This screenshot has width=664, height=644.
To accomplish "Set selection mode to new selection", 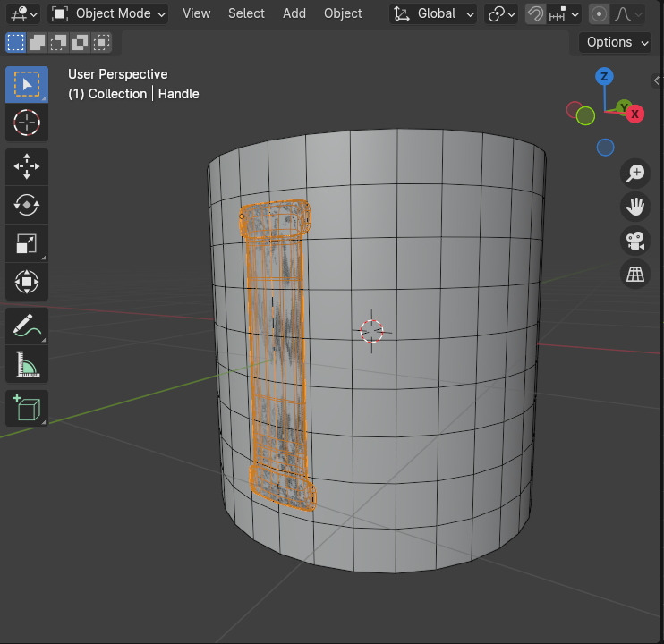I will click(16, 42).
